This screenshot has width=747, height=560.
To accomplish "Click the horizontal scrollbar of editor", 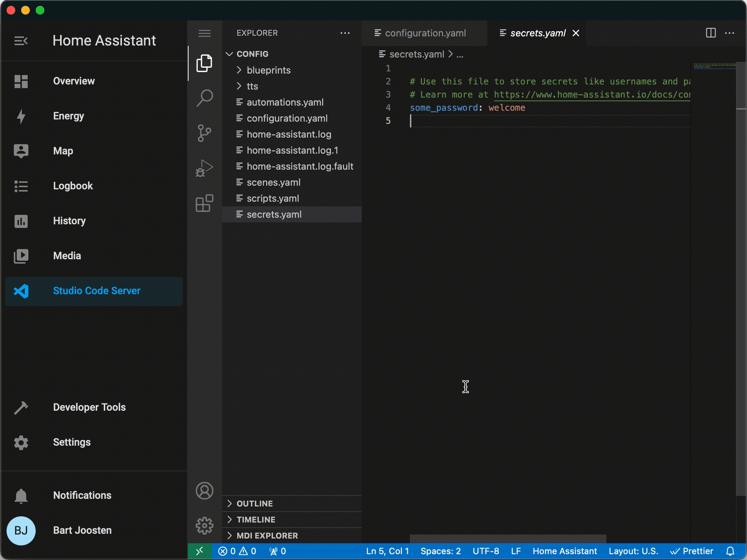I will pyautogui.click(x=508, y=539).
